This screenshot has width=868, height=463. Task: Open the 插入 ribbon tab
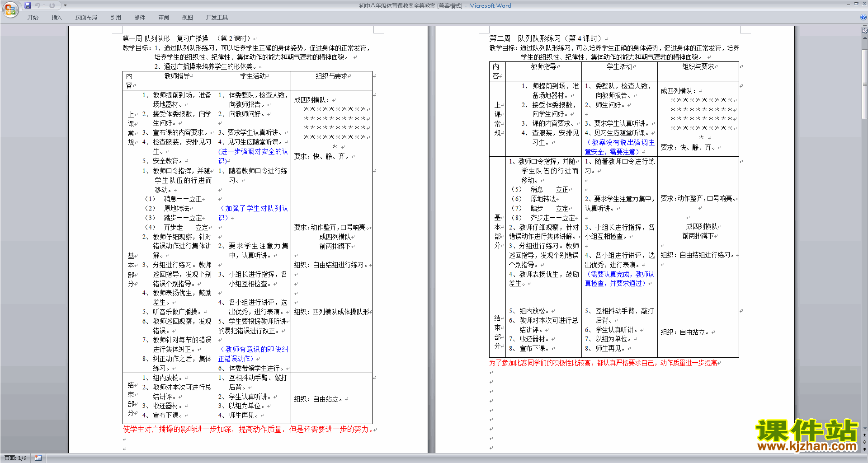point(57,18)
